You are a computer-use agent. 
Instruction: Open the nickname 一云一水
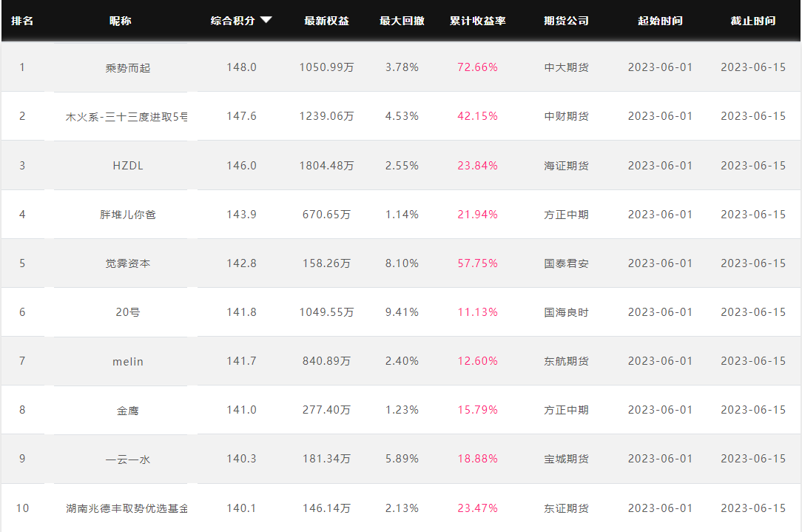point(128,459)
